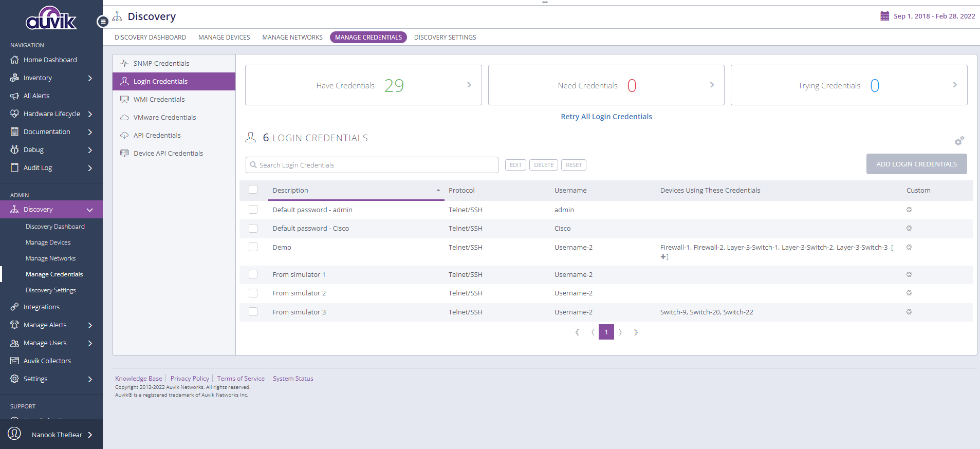The width and height of the screenshot is (980, 449).
Task: Click the All Alerts megaphone icon
Action: (x=14, y=96)
